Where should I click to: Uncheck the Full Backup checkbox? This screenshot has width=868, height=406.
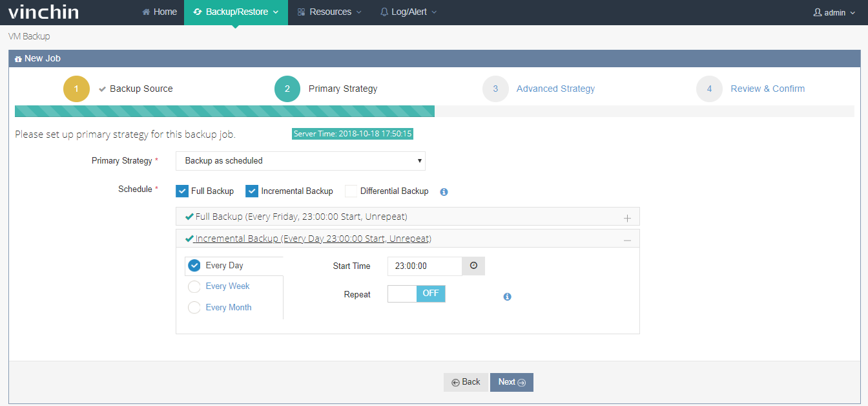[x=181, y=191]
